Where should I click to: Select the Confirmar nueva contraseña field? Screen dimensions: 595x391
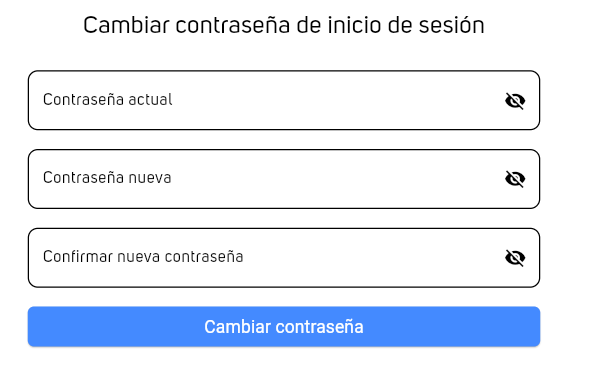pos(284,258)
